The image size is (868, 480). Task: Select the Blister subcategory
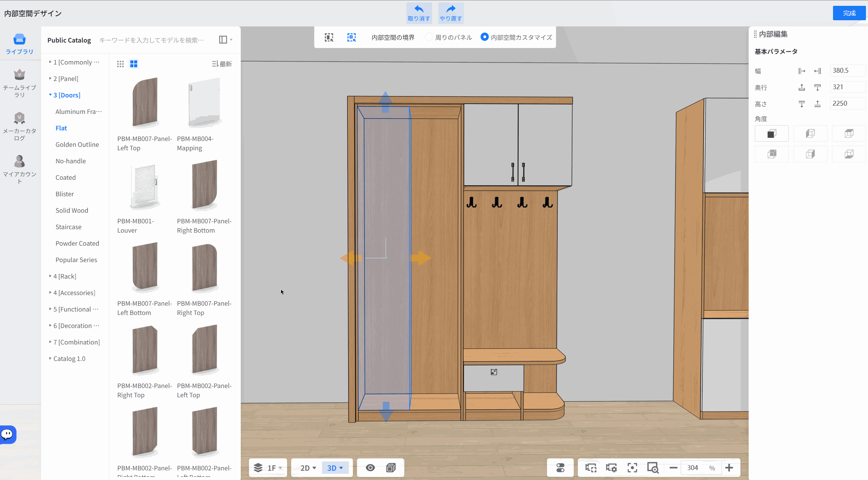pyautogui.click(x=65, y=194)
